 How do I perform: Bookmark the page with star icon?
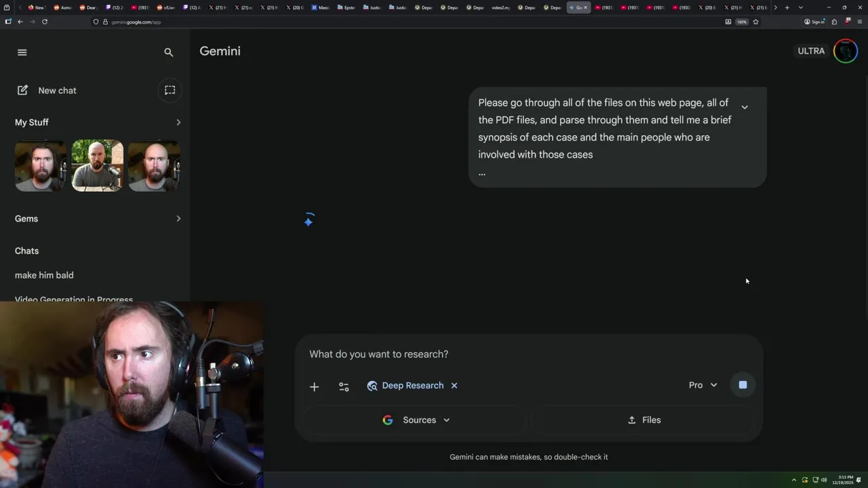pos(755,22)
